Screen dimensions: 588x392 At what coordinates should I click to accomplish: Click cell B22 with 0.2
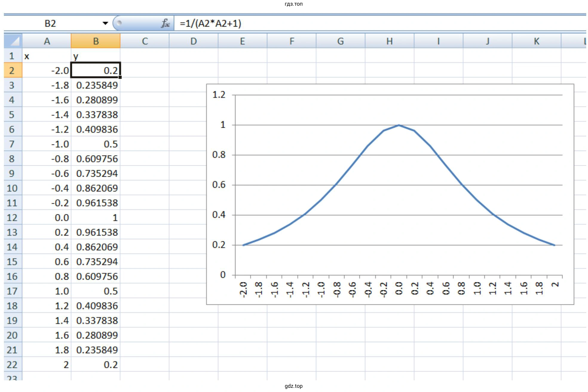coord(96,364)
